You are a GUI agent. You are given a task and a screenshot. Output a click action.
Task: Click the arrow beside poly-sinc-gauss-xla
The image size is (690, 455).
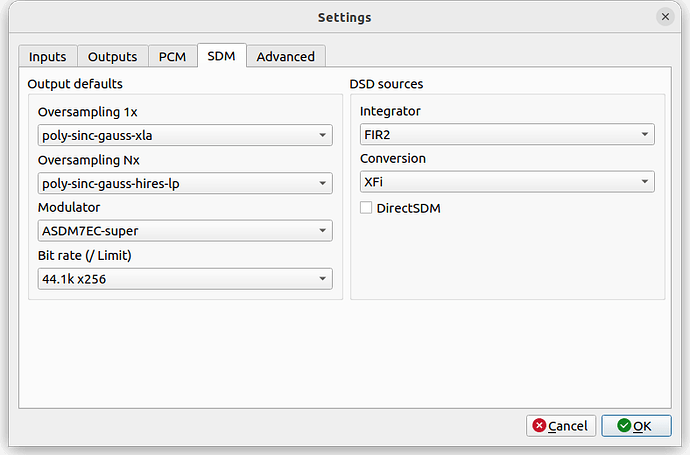pyautogui.click(x=322, y=135)
